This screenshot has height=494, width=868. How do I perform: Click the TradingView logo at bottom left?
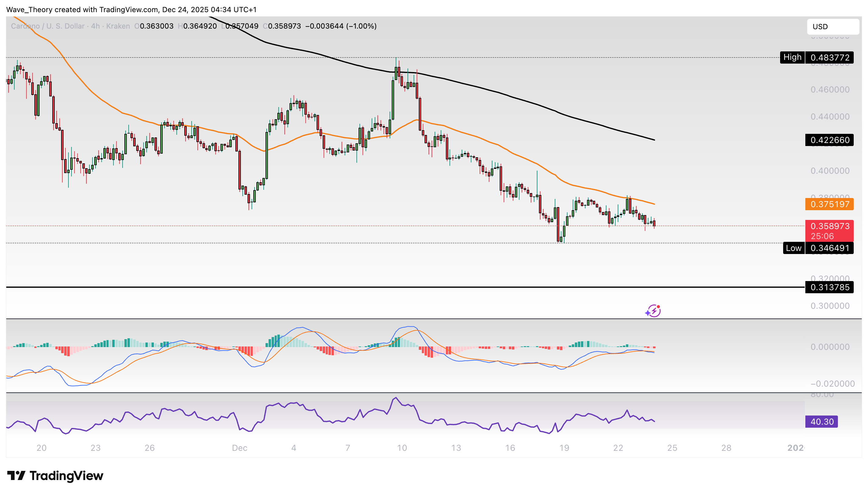(55, 476)
